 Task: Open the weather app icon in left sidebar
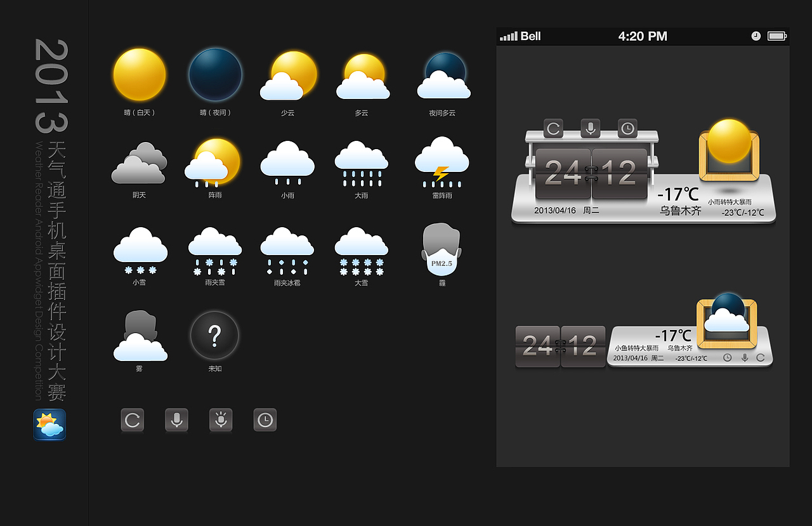[x=49, y=424]
